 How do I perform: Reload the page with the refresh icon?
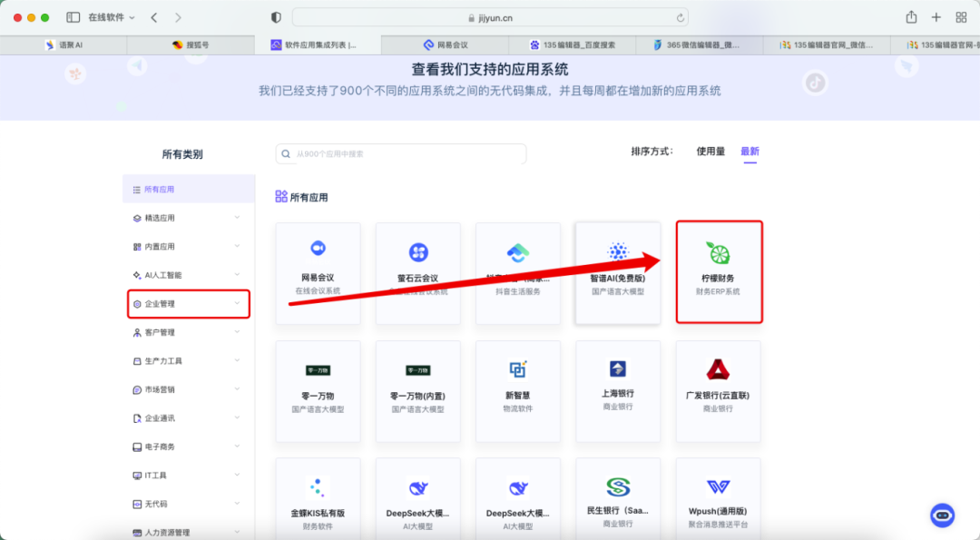pos(680,17)
